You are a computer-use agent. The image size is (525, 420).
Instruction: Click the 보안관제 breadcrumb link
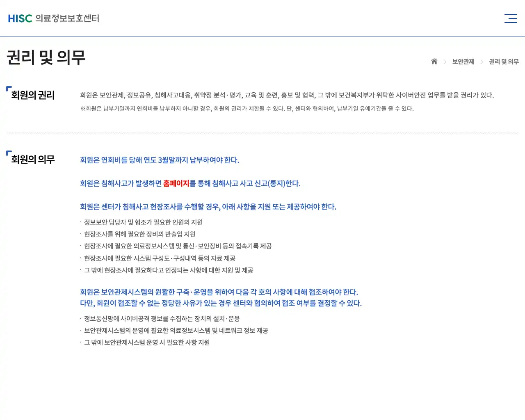tap(463, 62)
